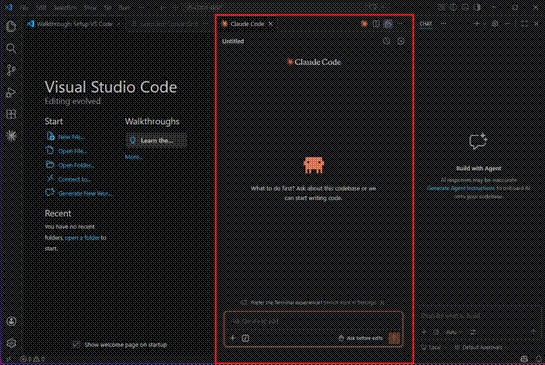
Task: Open Chat panel settings gear
Action: [495, 24]
